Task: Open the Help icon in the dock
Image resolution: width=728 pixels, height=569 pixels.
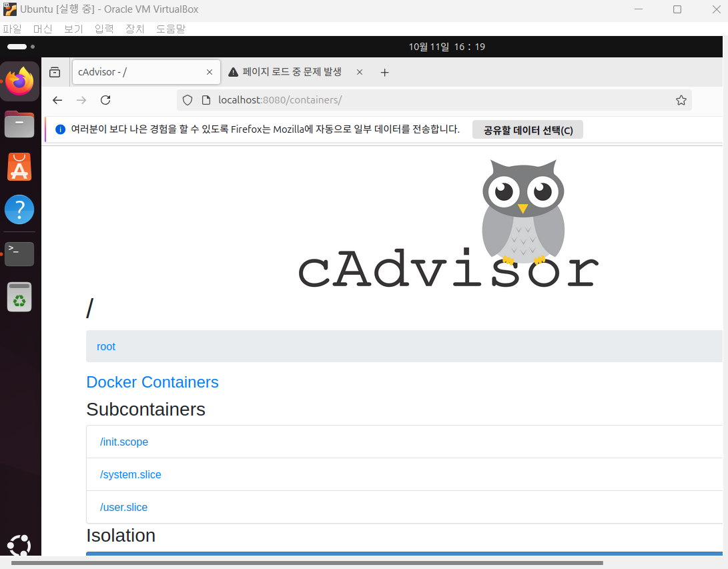Action: (x=19, y=209)
